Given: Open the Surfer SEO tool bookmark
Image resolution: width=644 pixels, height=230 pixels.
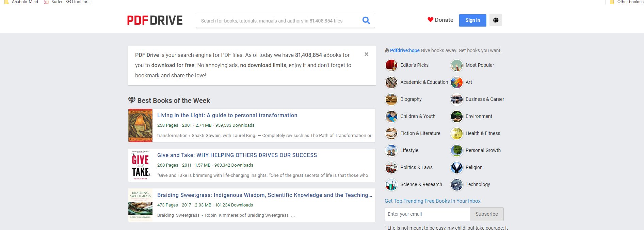Looking at the screenshot, I should [67, 2].
